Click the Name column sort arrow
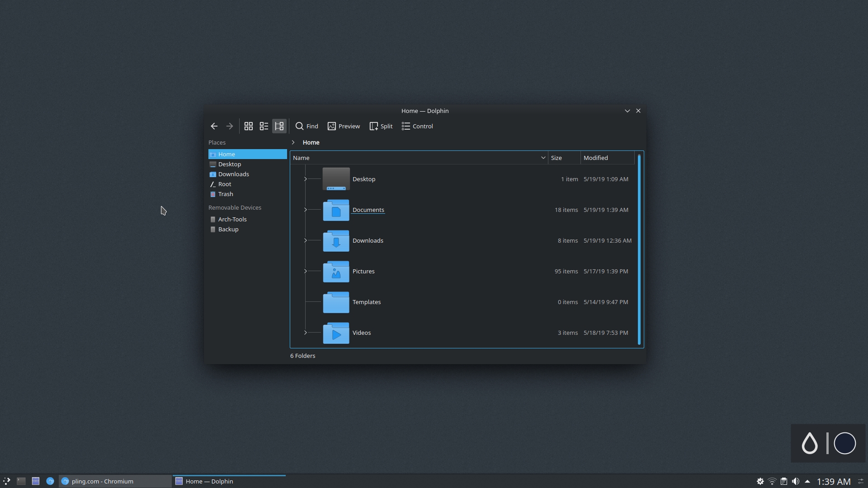This screenshot has width=868, height=488. pyautogui.click(x=543, y=158)
